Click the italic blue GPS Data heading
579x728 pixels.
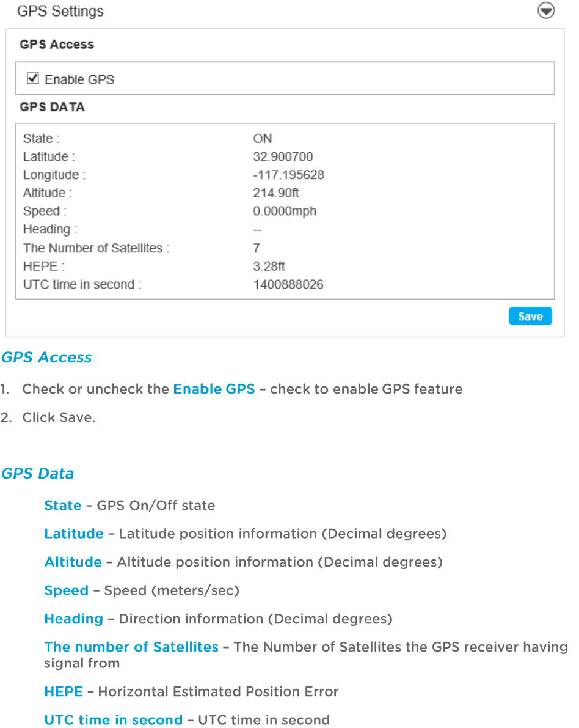point(38,474)
